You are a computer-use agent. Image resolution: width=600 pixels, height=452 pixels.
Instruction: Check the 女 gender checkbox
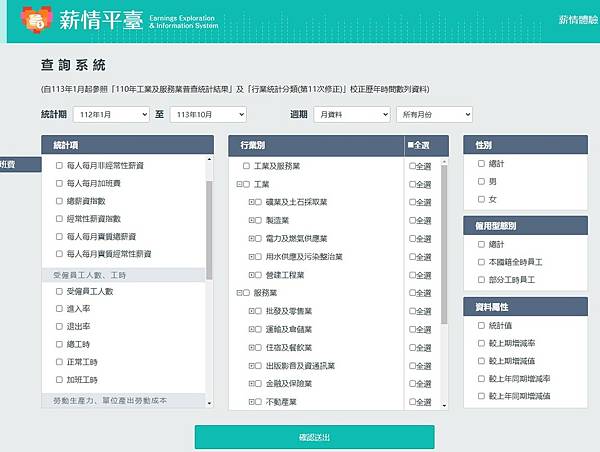(x=481, y=199)
